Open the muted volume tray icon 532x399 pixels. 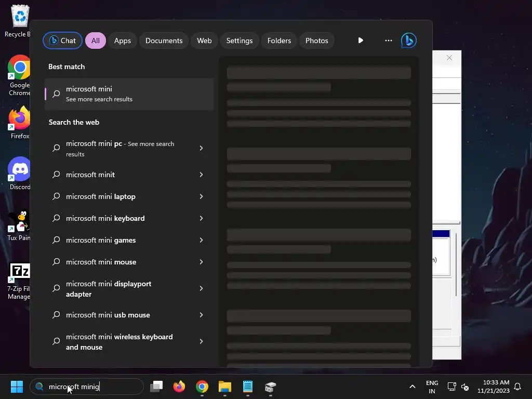(465, 387)
